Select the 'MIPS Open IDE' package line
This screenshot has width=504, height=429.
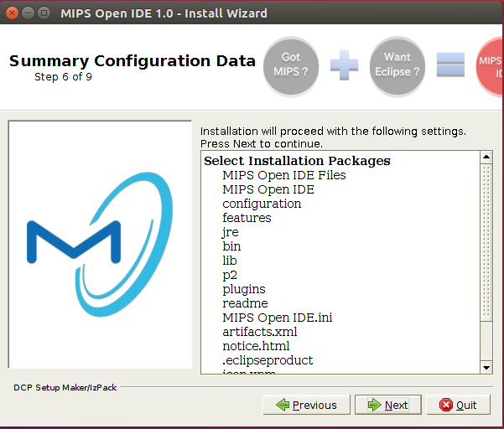(x=268, y=189)
